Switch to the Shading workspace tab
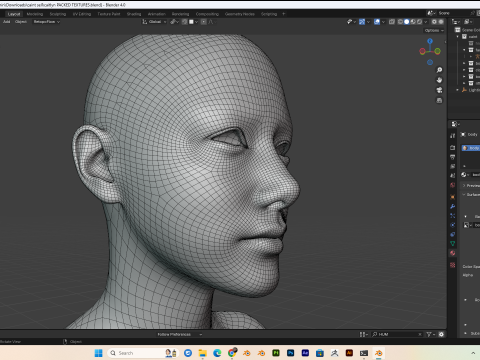 134,14
